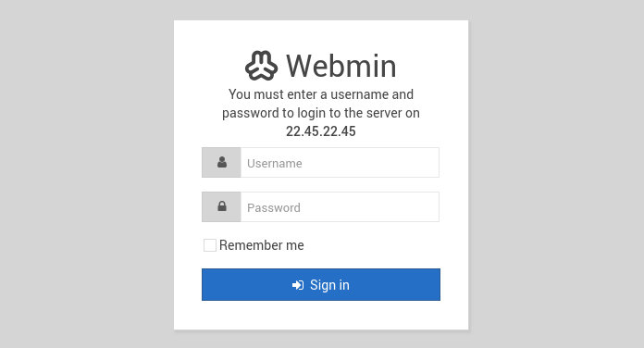Viewport: 644px width, 348px height.
Task: Click the Username placeholder text
Action: pos(275,164)
